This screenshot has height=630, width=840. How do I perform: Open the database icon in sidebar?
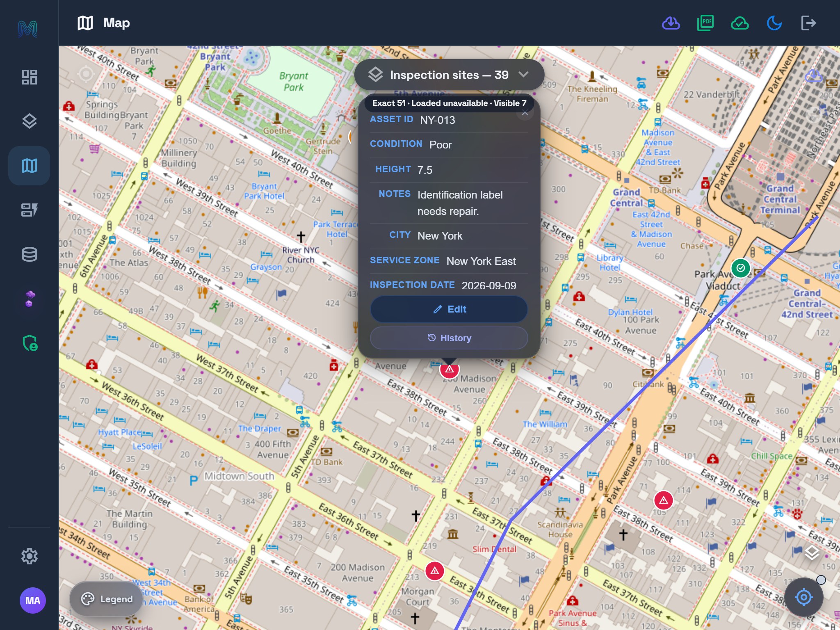[x=29, y=254]
